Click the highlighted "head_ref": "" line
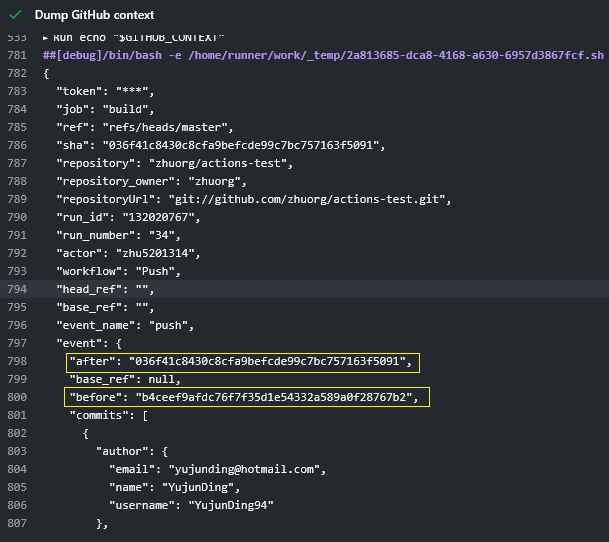609x542 pixels. 105,289
